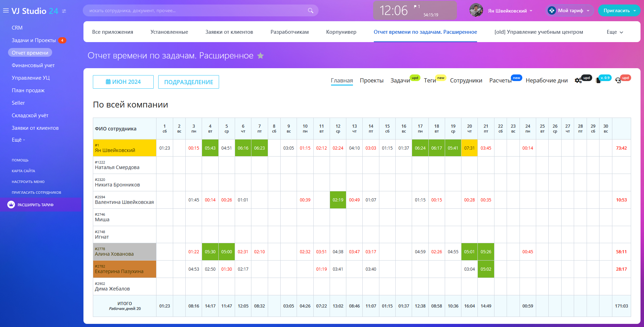Click the search input field
This screenshot has height=327, width=644.
click(x=195, y=11)
